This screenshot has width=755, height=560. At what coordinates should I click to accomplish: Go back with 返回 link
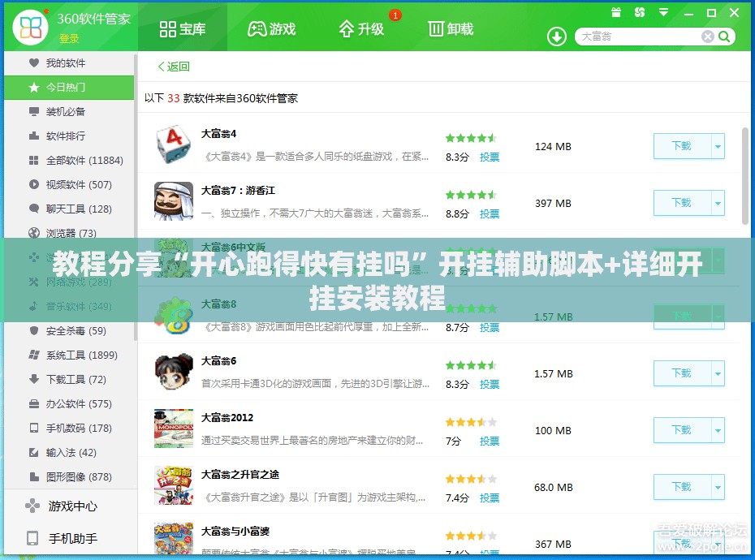click(x=174, y=67)
